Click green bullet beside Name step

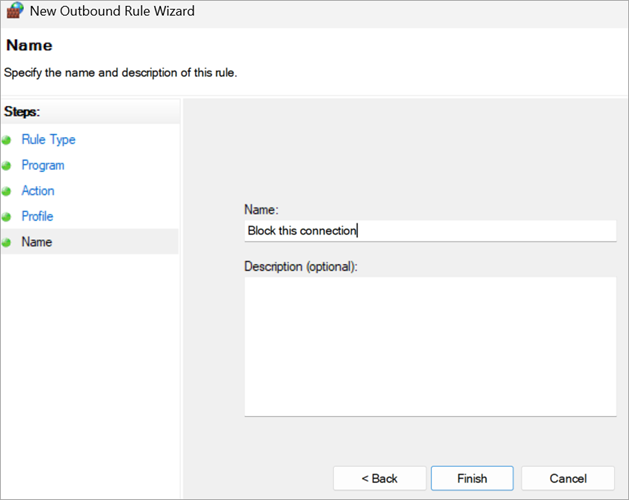6,243
